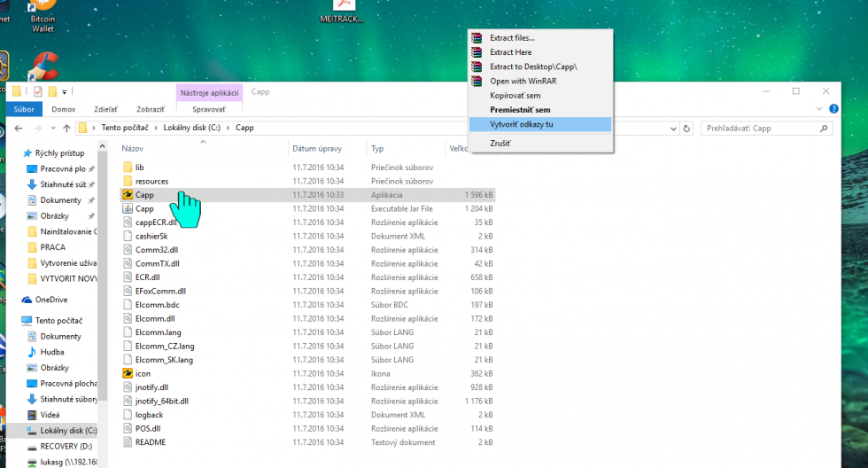Select 'Extract Here' from context menu
This screenshot has width=868, height=468.
[510, 52]
